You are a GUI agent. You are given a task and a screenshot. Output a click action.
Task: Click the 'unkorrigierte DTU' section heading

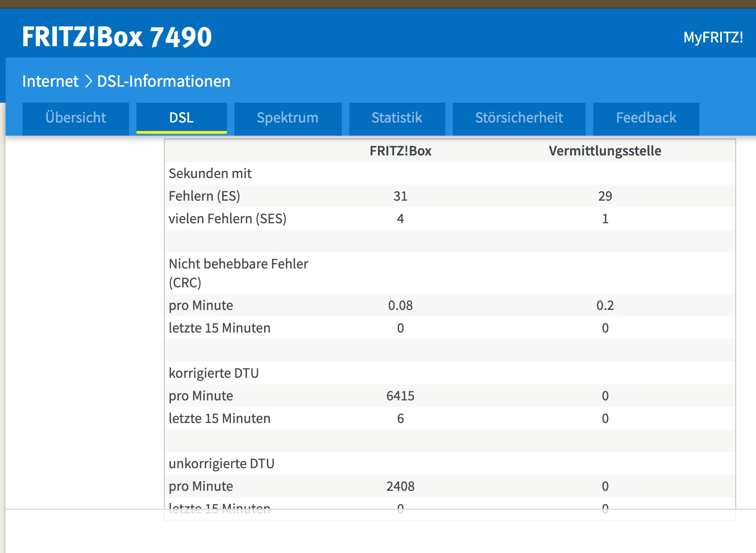click(222, 464)
